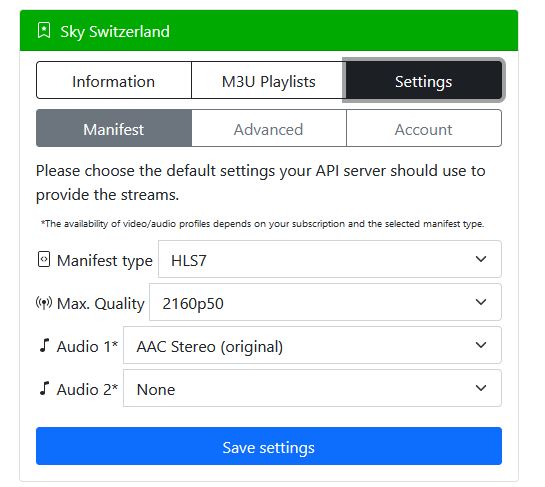
Task: Click the chevron arrow of Max. Quality select
Action: [481, 302]
